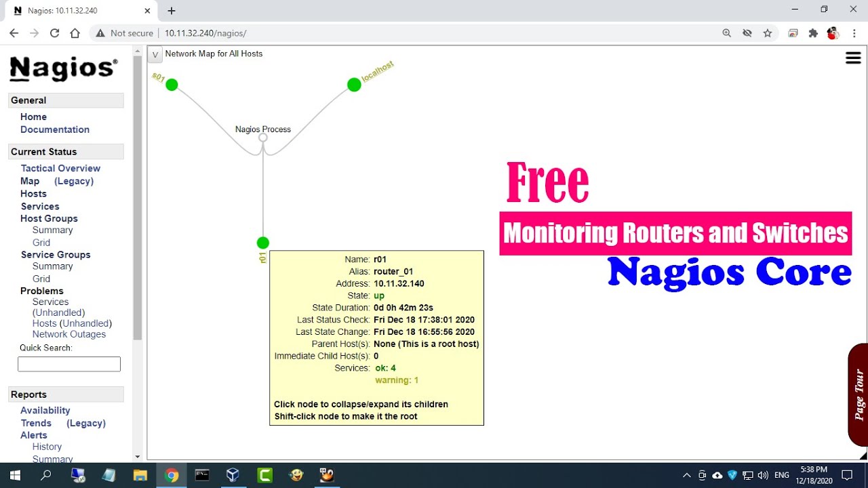Open the Hosts status page
The height and width of the screenshot is (488, 868).
click(33, 194)
